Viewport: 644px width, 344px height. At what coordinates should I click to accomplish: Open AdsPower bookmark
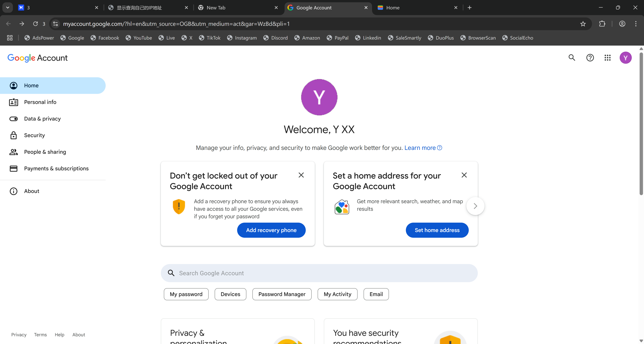click(39, 38)
